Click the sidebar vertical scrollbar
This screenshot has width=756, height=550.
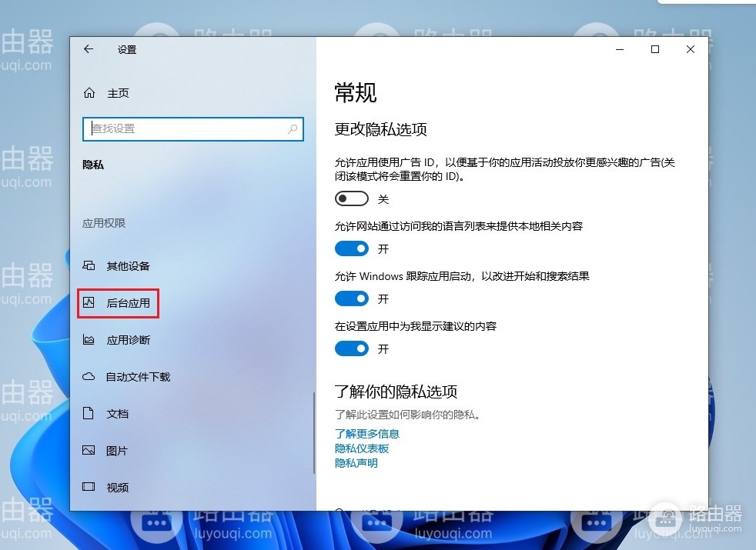click(314, 432)
